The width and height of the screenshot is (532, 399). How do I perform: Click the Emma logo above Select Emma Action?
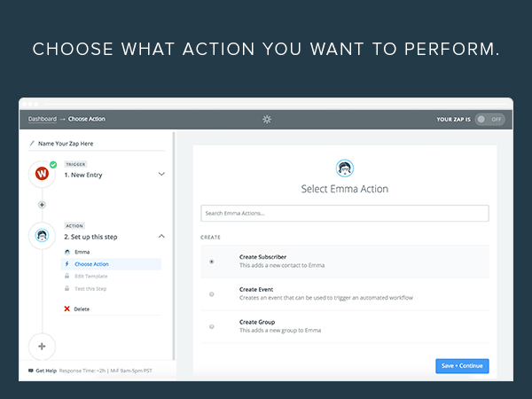[344, 168]
